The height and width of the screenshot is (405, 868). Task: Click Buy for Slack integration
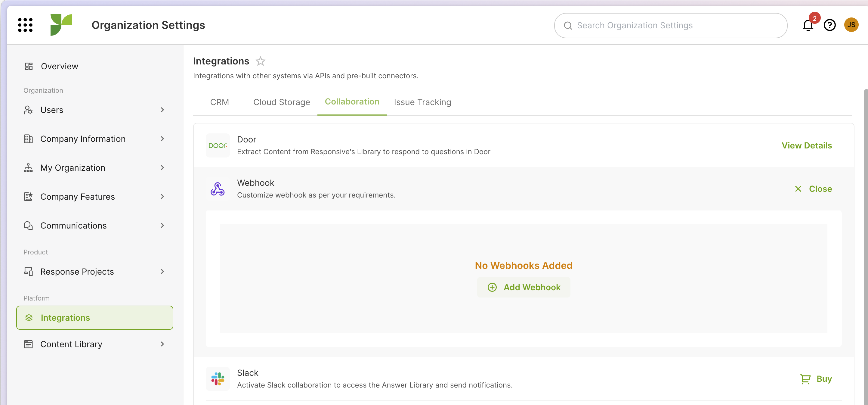coord(816,379)
